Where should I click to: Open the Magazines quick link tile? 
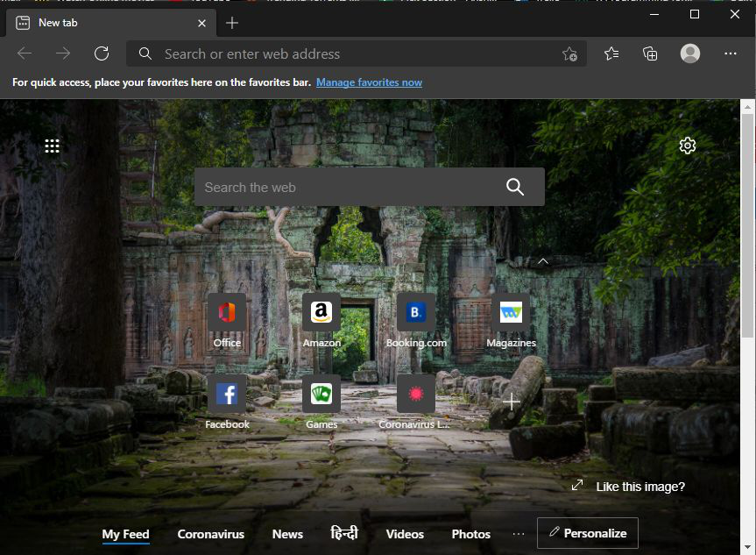coord(511,312)
